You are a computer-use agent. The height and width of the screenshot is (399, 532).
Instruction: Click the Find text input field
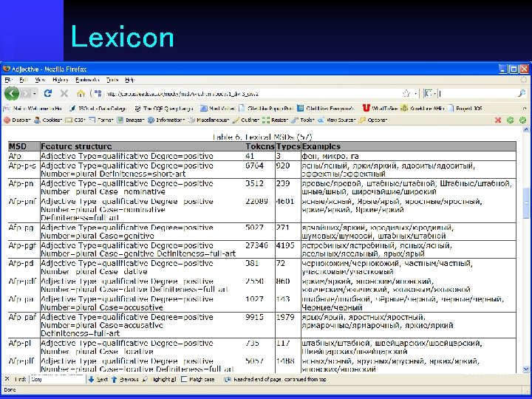point(58,379)
